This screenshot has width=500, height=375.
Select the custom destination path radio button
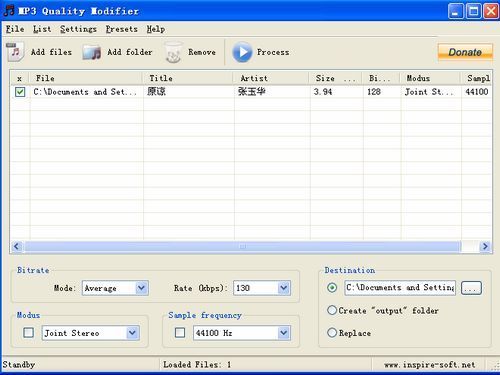click(332, 287)
